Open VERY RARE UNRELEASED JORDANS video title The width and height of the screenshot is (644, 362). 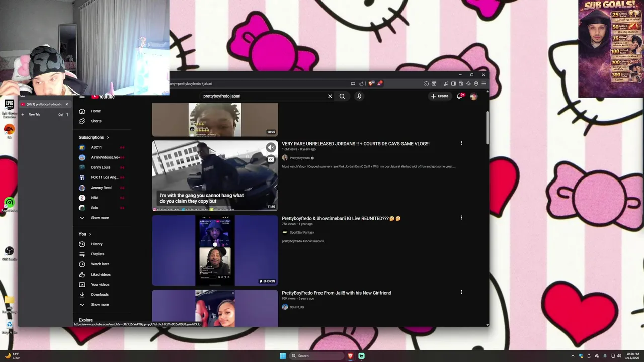coord(355,144)
